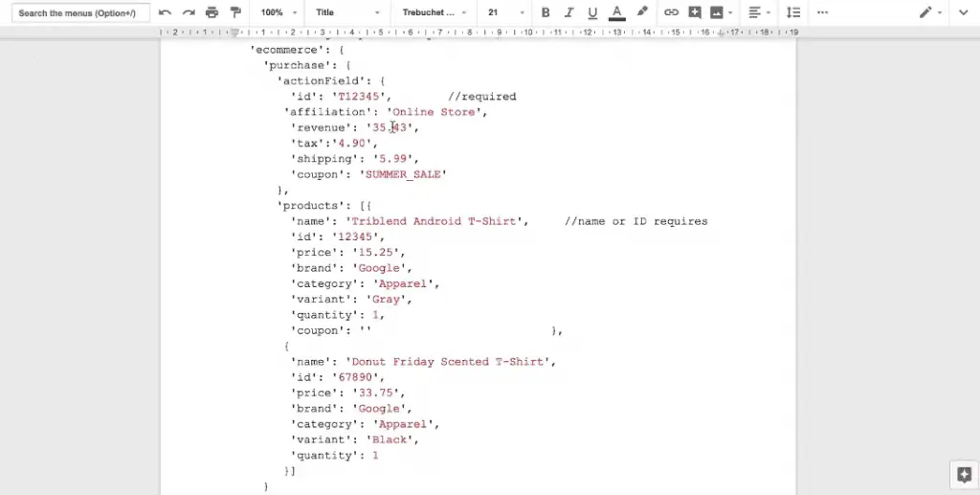Show more toolbar options (three dots)
Image resolution: width=980 pixels, height=495 pixels.
[822, 12]
